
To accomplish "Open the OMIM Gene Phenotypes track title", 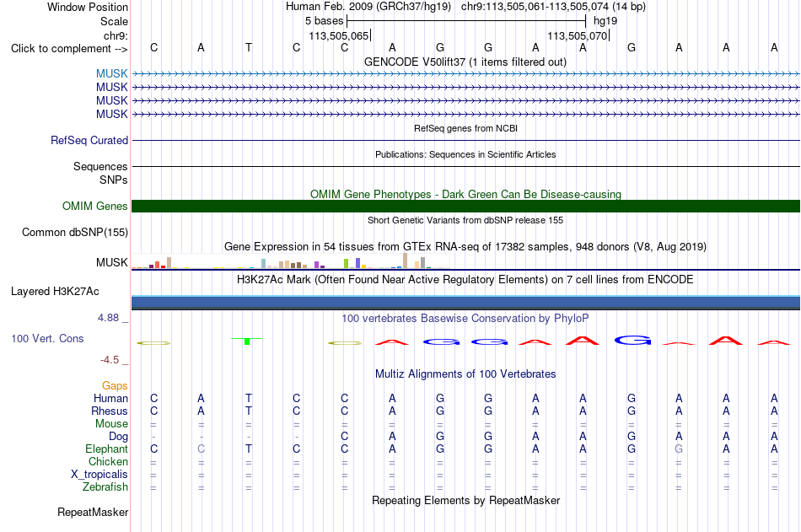I will (465, 194).
